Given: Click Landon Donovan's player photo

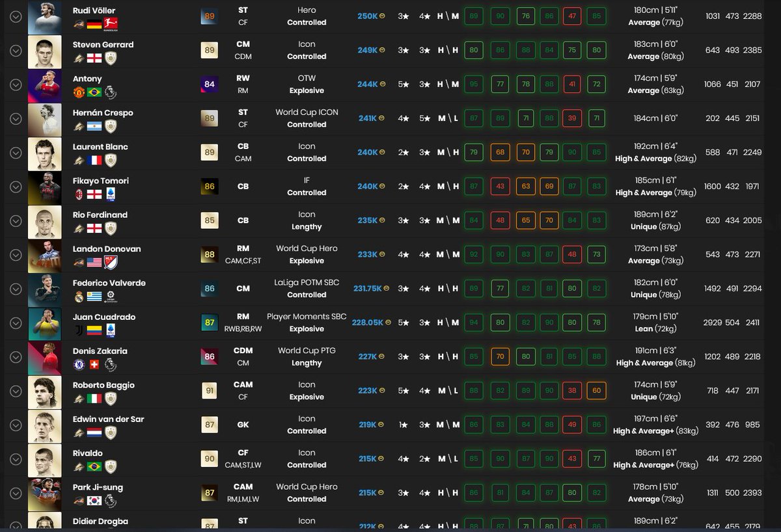Looking at the screenshot, I should pos(45,255).
